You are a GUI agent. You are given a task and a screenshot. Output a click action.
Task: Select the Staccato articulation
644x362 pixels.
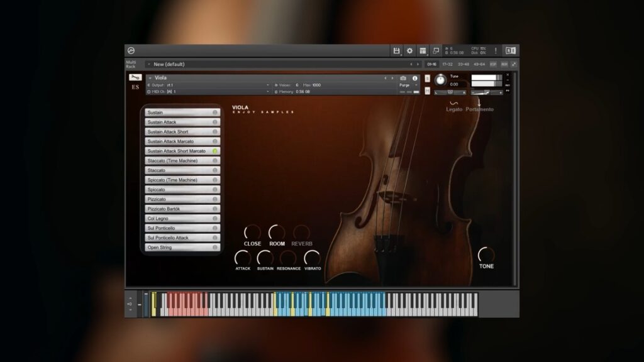(182, 170)
